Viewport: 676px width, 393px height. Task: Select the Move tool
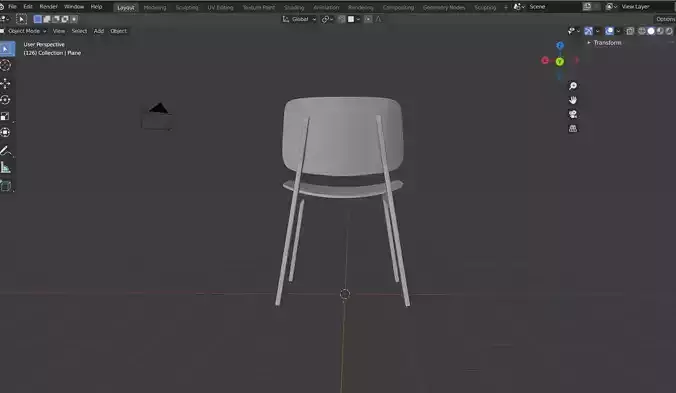(x=5, y=83)
